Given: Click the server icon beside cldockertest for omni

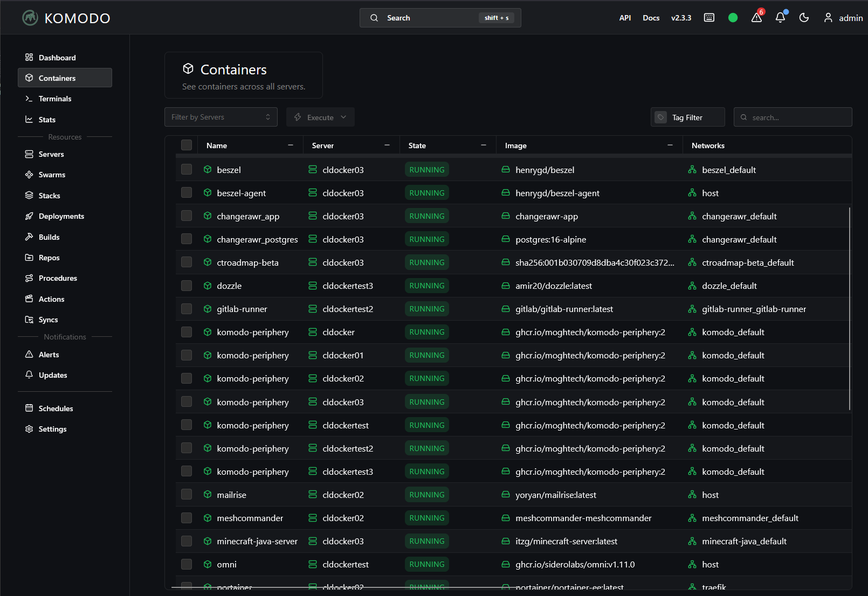Looking at the screenshot, I should (x=313, y=564).
